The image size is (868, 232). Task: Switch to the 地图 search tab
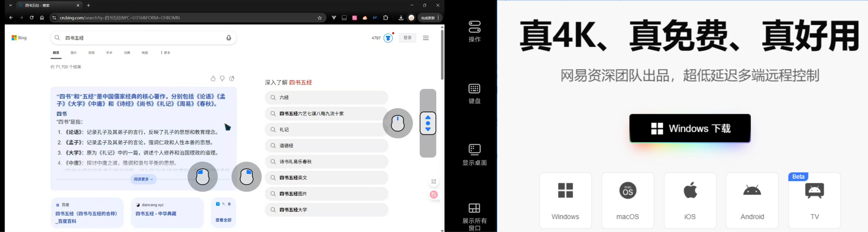[x=145, y=53]
